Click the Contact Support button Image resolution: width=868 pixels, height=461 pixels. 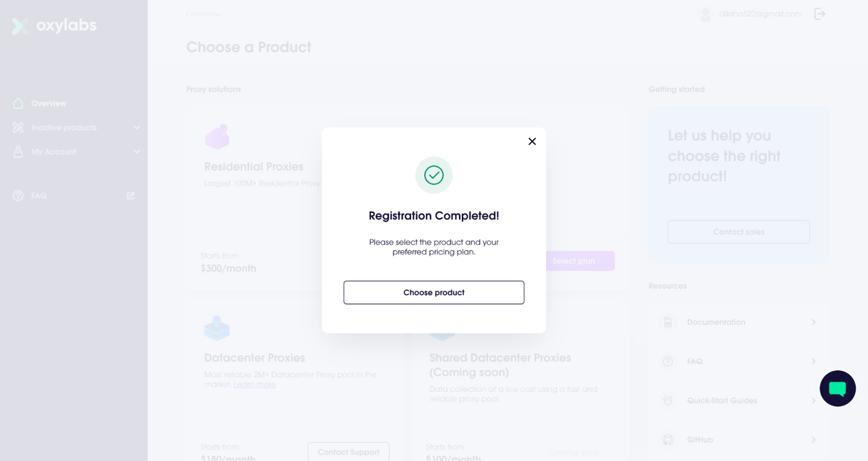[x=348, y=452]
